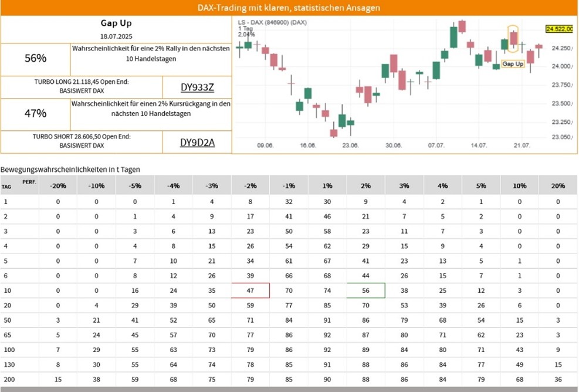This screenshot has height=392, width=579.
Task: Select the large 47% decline probability value
Action: (x=35, y=113)
